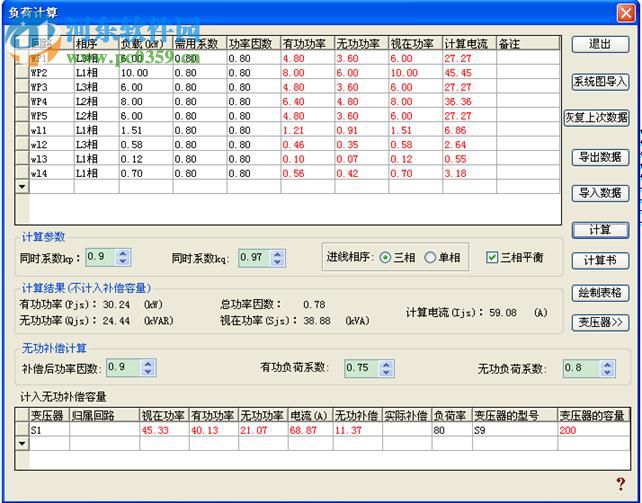
Task: Click the 同时系数kq spinner arrows
Action: point(277,258)
